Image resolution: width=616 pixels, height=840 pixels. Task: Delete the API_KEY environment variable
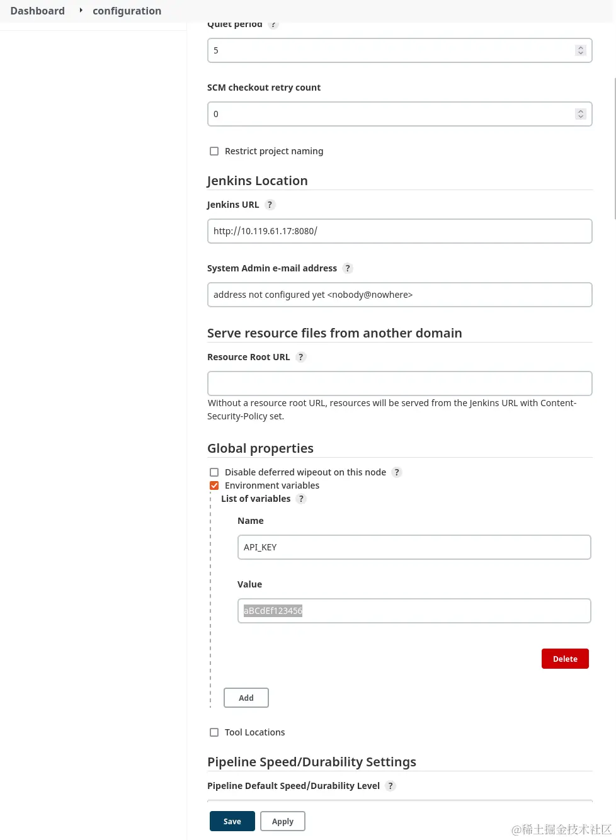pyautogui.click(x=565, y=659)
